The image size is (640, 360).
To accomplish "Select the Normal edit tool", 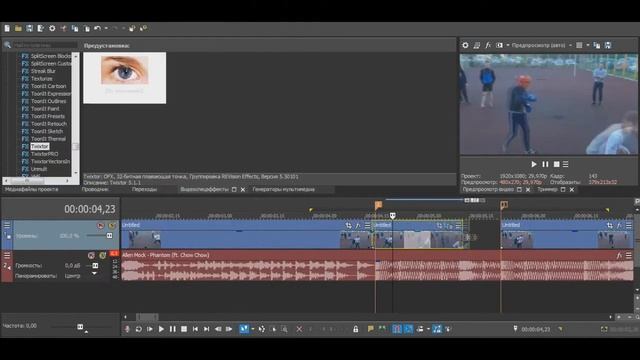I will point(244,329).
